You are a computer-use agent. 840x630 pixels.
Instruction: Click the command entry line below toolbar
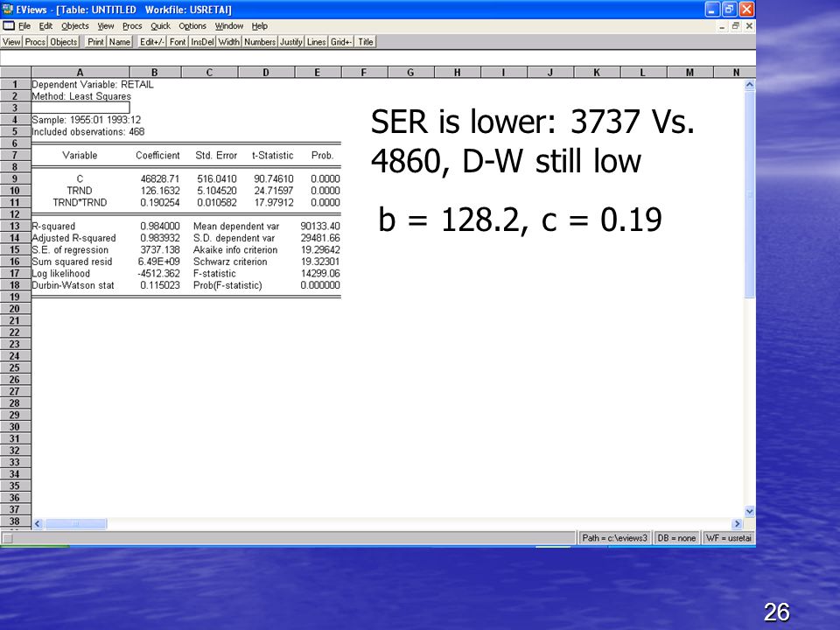(378, 59)
